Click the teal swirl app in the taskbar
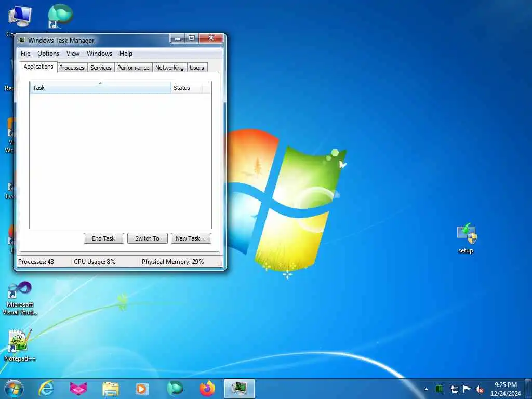The height and width of the screenshot is (399, 532). tap(175, 389)
